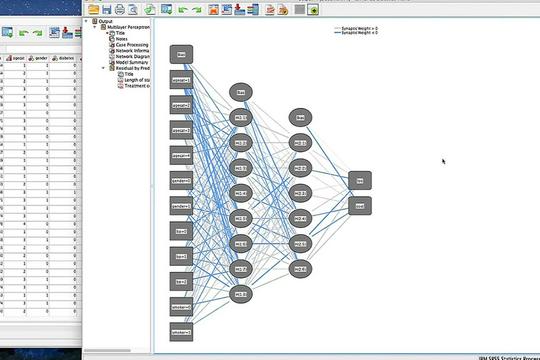The height and width of the screenshot is (360, 540).
Task: Select Multilayer Perceptron in the outline
Action: 128,27
